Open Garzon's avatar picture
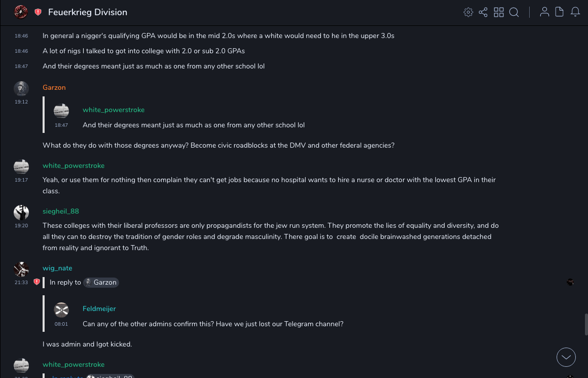The image size is (588, 378). (x=21, y=89)
